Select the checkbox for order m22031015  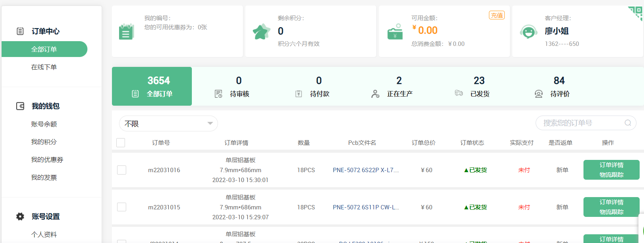coord(122,207)
